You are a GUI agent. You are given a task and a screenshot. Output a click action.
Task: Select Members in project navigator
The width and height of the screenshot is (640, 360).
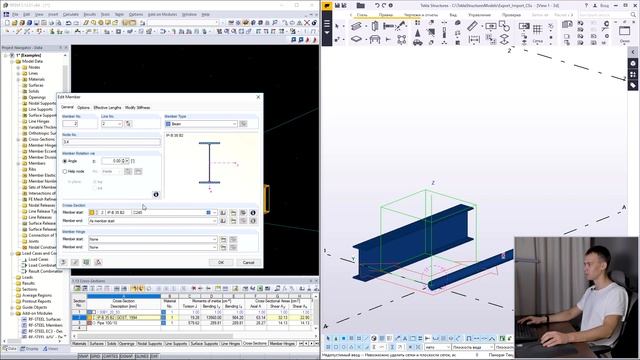pyautogui.click(x=37, y=163)
